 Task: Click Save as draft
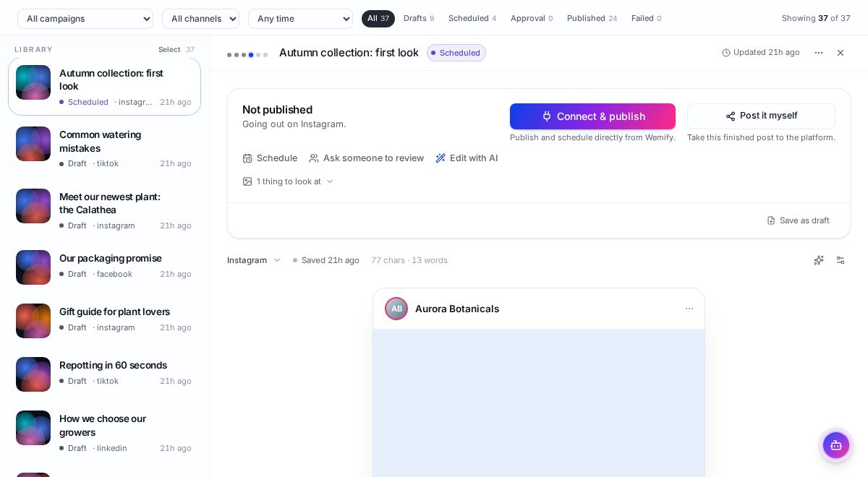(798, 220)
